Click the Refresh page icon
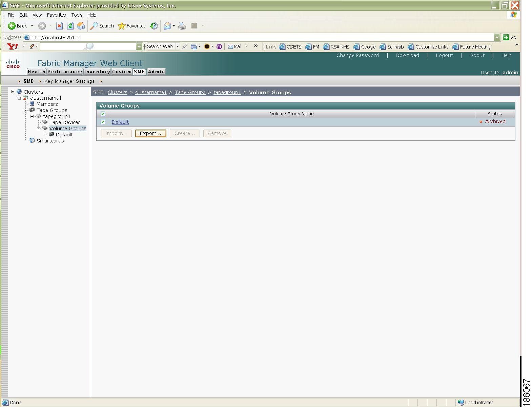Viewport: 532px width, 407px height. tap(70, 26)
